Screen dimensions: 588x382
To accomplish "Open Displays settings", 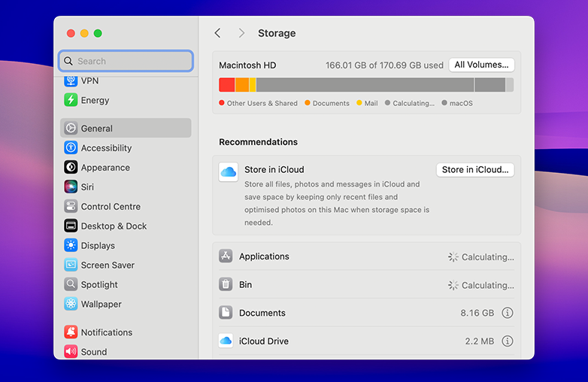I will coord(126,245).
